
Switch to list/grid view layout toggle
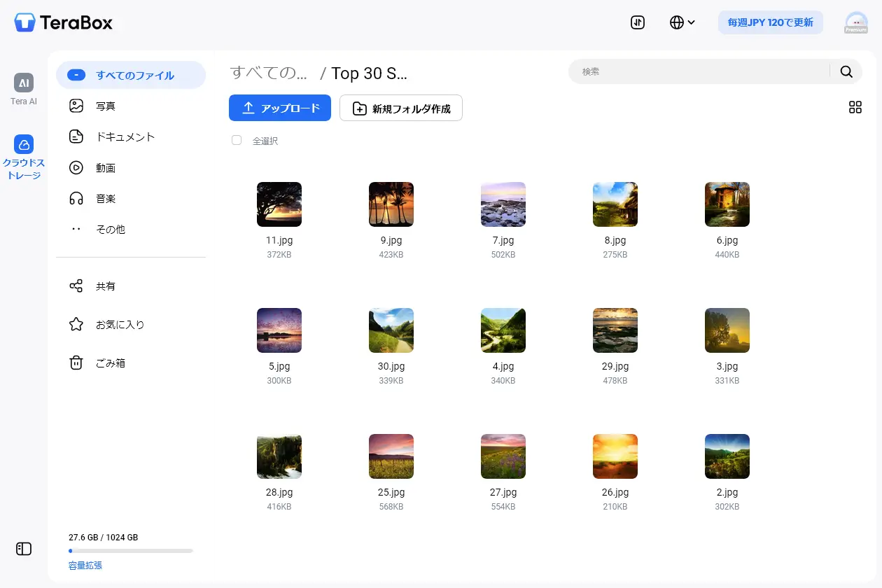click(855, 107)
